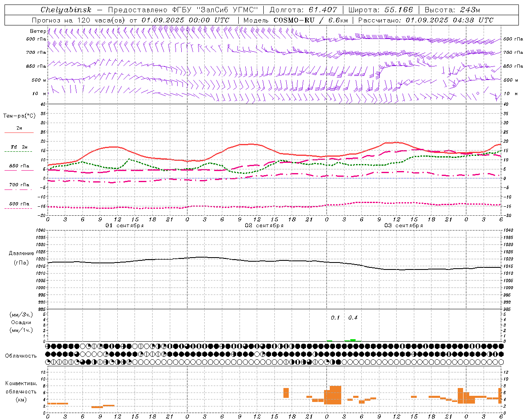This screenshot has width=525, height=420.
Task: Click 'Рассчитано: 01.09.2025 04:38 UTC' timestamp
Action: tap(426, 20)
